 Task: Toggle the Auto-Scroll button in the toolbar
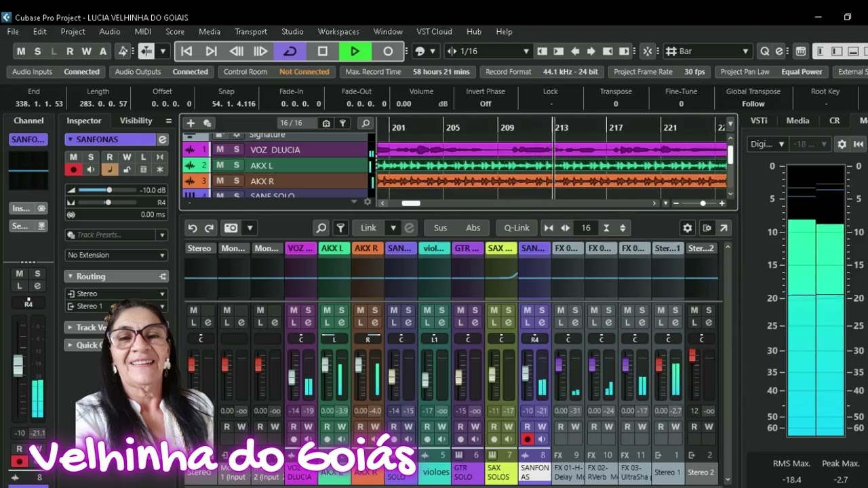pos(146,52)
